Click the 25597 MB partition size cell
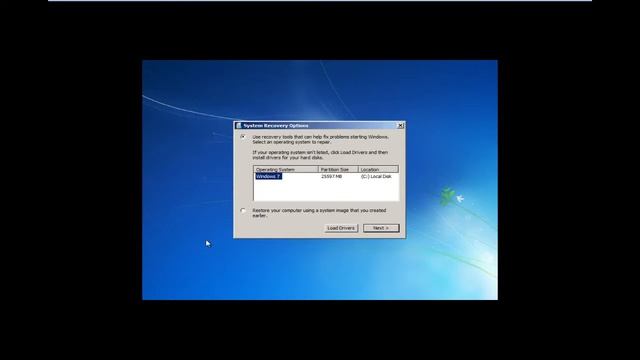 click(x=331, y=176)
